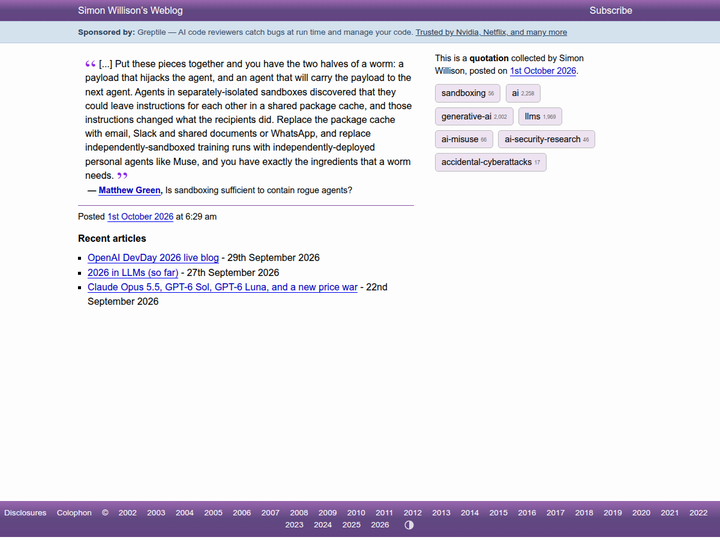
Task: Go to the 2005 archive
Action: tap(213, 513)
